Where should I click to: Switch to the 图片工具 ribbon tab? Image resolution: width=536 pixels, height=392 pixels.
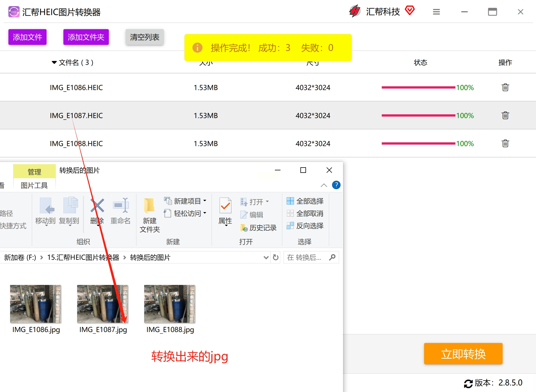tap(34, 185)
